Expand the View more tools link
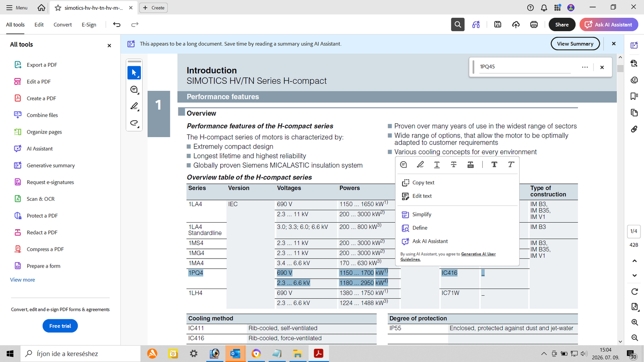This screenshot has width=644, height=362. (x=22, y=280)
